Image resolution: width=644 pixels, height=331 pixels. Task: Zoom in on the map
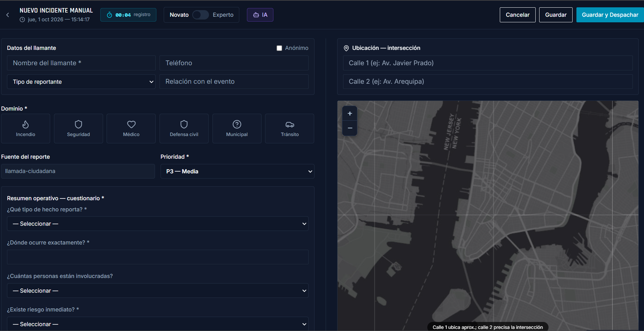point(350,113)
